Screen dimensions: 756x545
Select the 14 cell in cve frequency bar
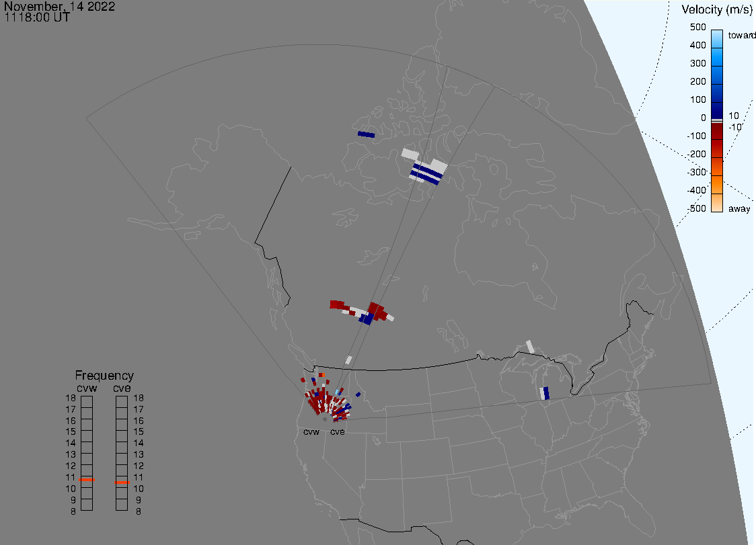[122, 447]
